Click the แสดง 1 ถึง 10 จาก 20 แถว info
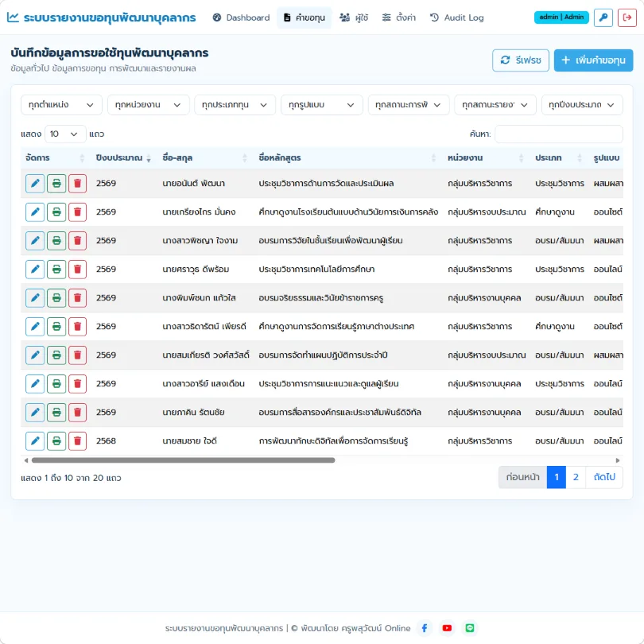The height and width of the screenshot is (644, 644). (71, 478)
